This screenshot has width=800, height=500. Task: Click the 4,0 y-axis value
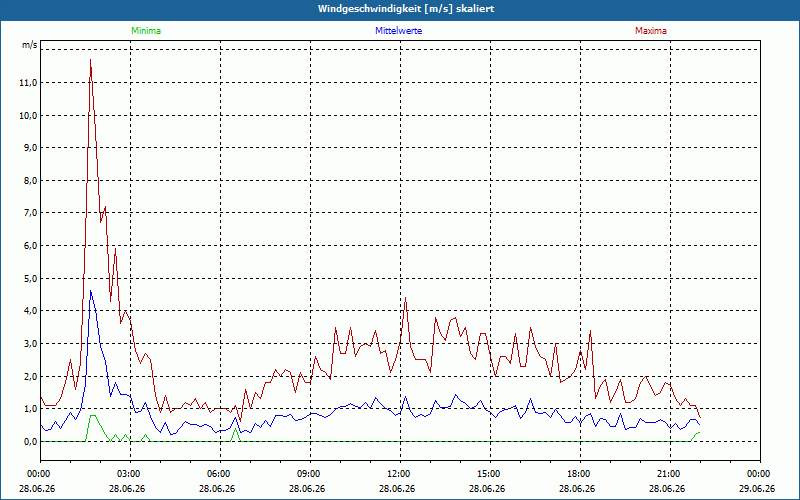30,311
